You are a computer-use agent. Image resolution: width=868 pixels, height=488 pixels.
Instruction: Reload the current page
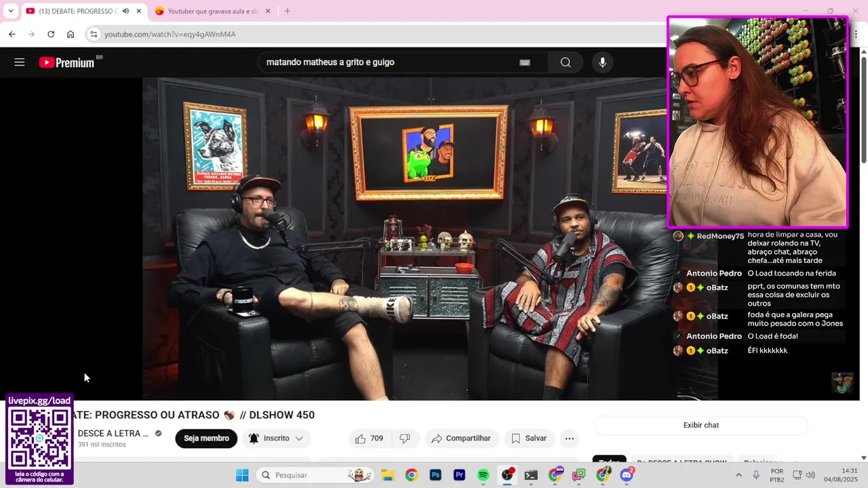point(51,34)
